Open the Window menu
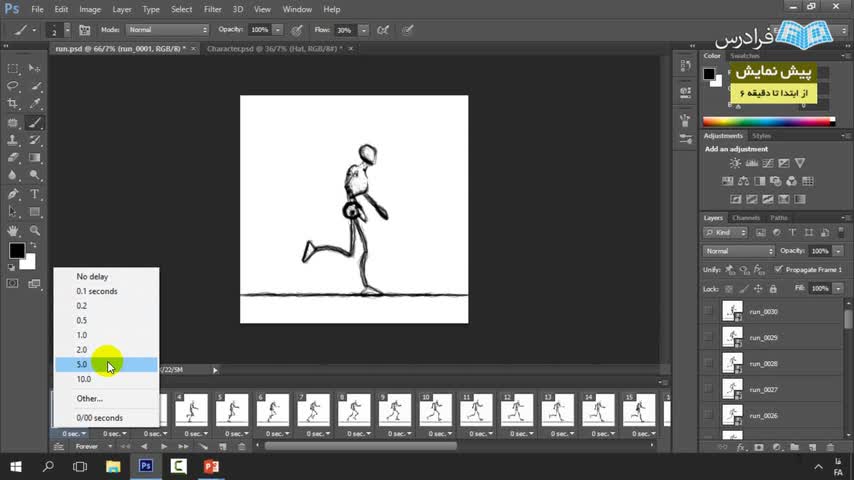This screenshot has height=480, width=854. tap(297, 9)
